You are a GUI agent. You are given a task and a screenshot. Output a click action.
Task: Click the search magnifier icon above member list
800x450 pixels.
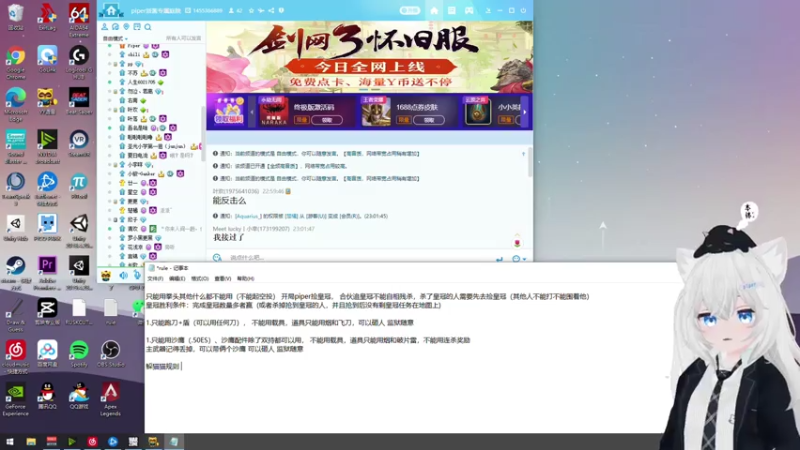[x=148, y=27]
